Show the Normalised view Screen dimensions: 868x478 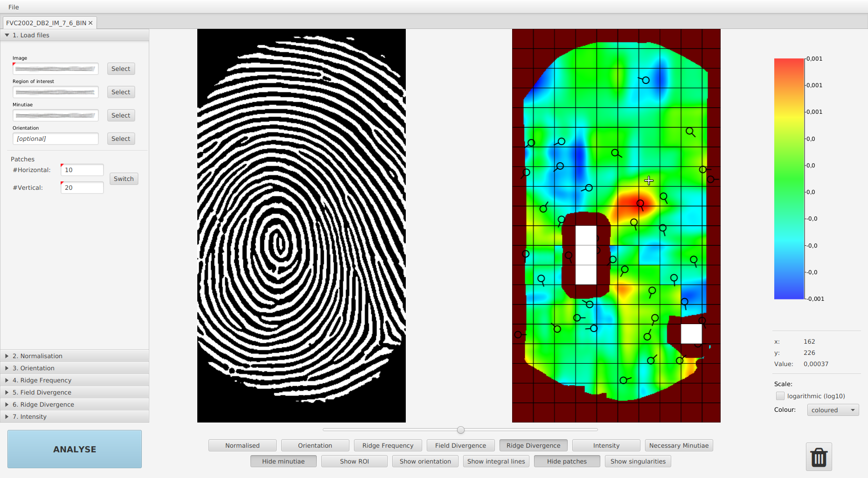[243, 445]
